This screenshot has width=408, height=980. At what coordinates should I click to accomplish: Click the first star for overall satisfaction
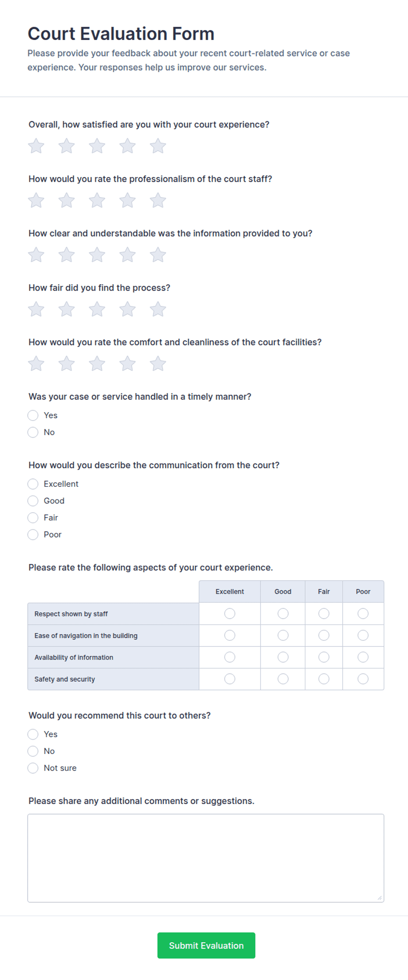36,146
